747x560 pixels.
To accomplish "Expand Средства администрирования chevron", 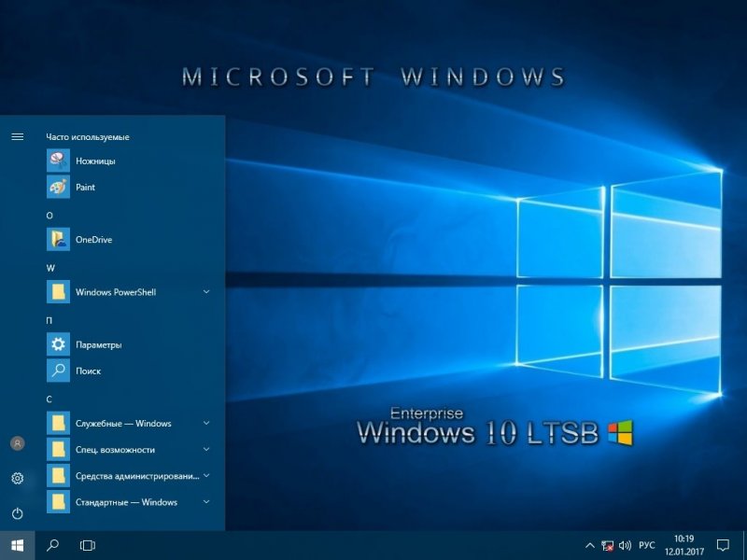I will [206, 475].
